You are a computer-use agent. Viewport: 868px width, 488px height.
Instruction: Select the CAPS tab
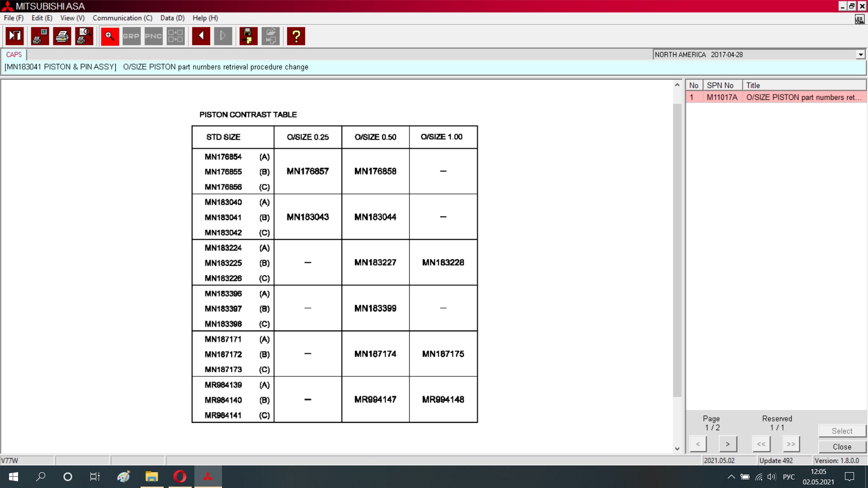click(14, 55)
